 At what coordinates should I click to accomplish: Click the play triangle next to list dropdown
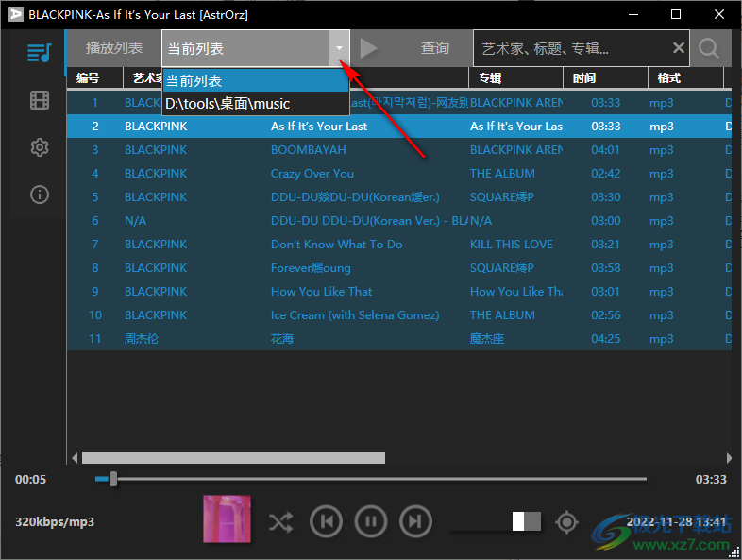pyautogui.click(x=368, y=48)
